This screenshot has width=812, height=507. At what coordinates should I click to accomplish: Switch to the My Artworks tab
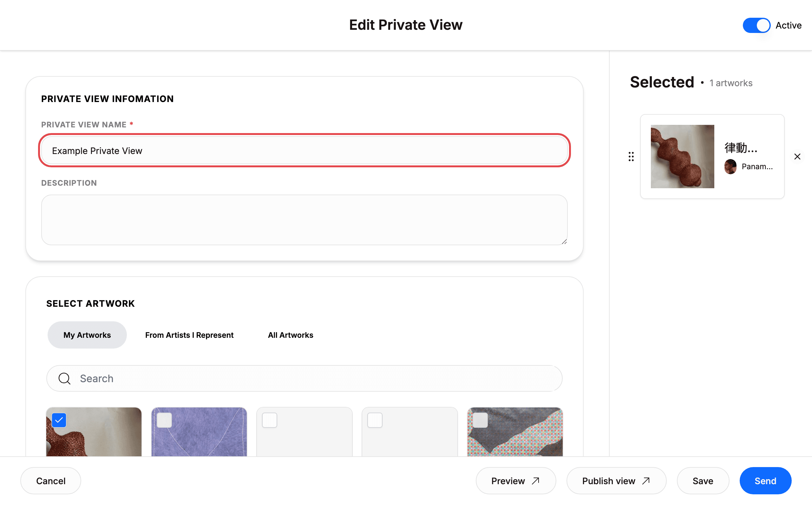pyautogui.click(x=87, y=335)
